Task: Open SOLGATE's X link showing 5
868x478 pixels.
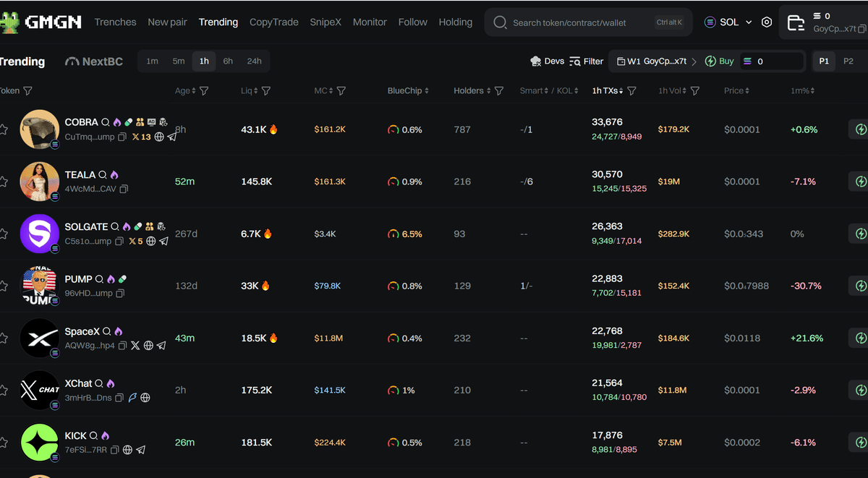Action: (x=136, y=241)
